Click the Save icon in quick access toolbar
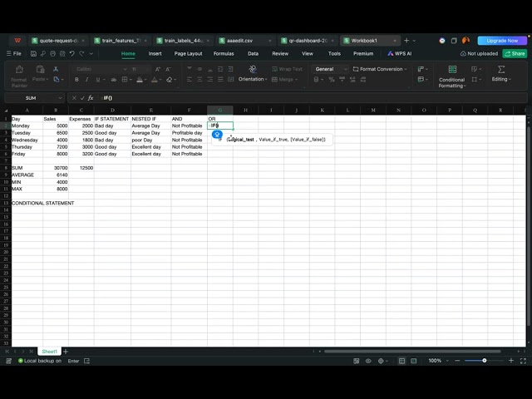This screenshot has width=532, height=399. point(33,53)
